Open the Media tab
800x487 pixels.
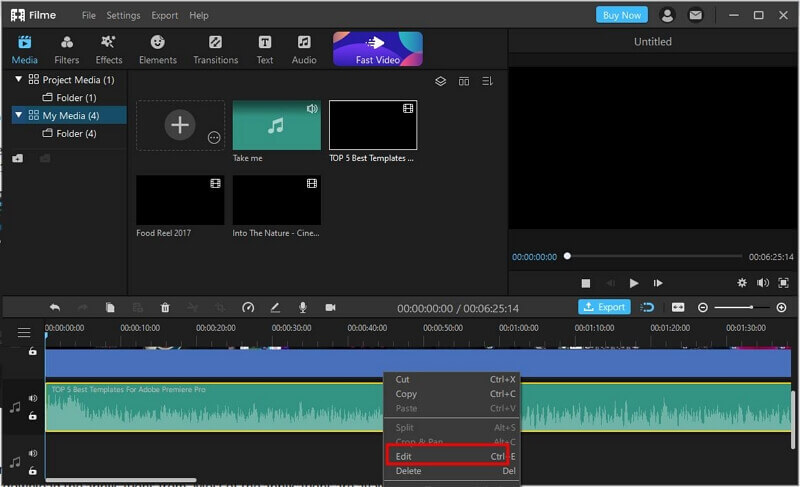point(24,49)
